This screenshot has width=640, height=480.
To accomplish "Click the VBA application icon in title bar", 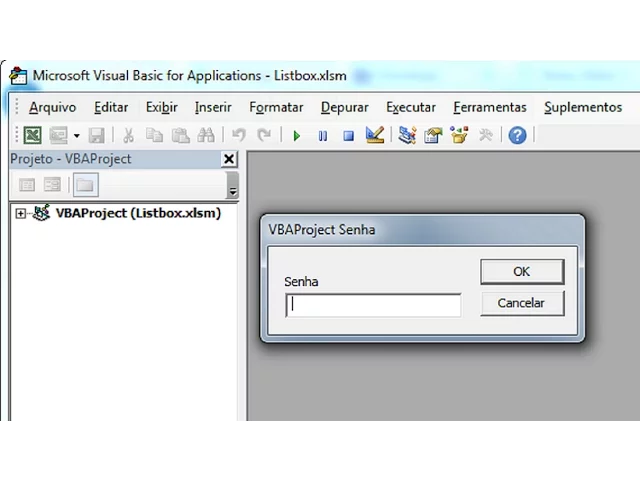I will (x=18, y=76).
